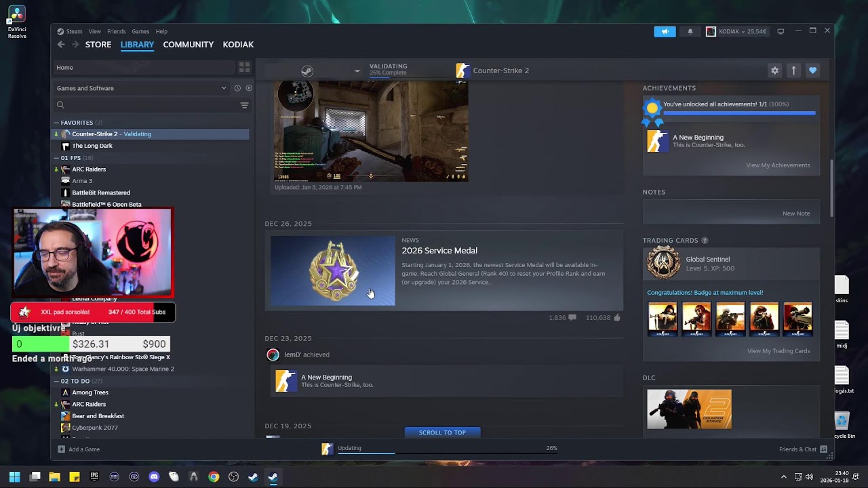Open the Windows Start menu

(x=14, y=476)
